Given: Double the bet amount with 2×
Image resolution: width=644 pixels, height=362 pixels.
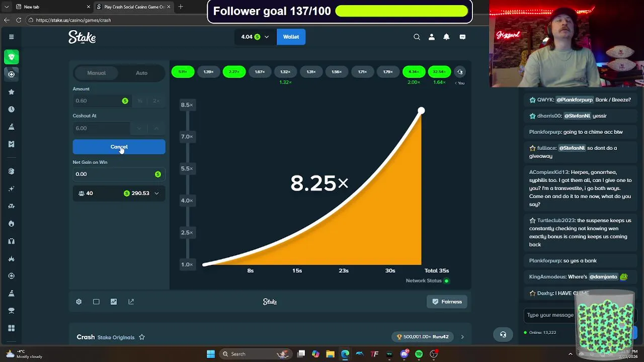Looking at the screenshot, I should (x=156, y=101).
